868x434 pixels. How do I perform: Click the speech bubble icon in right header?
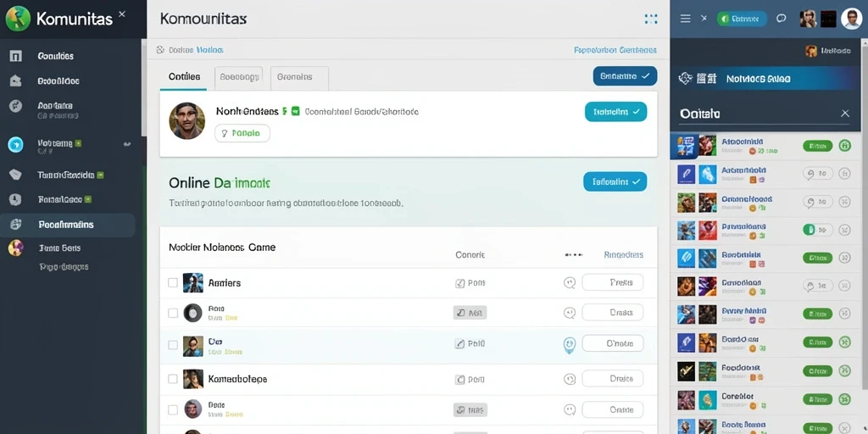[x=781, y=19]
